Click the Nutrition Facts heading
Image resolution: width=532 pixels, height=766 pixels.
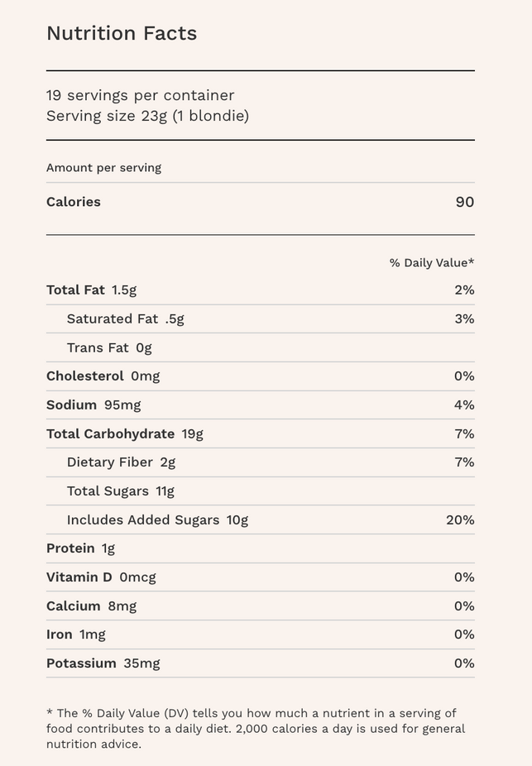coord(122,34)
